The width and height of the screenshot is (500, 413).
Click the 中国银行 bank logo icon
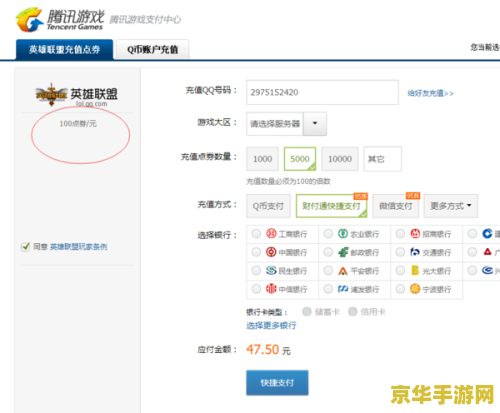(271, 252)
